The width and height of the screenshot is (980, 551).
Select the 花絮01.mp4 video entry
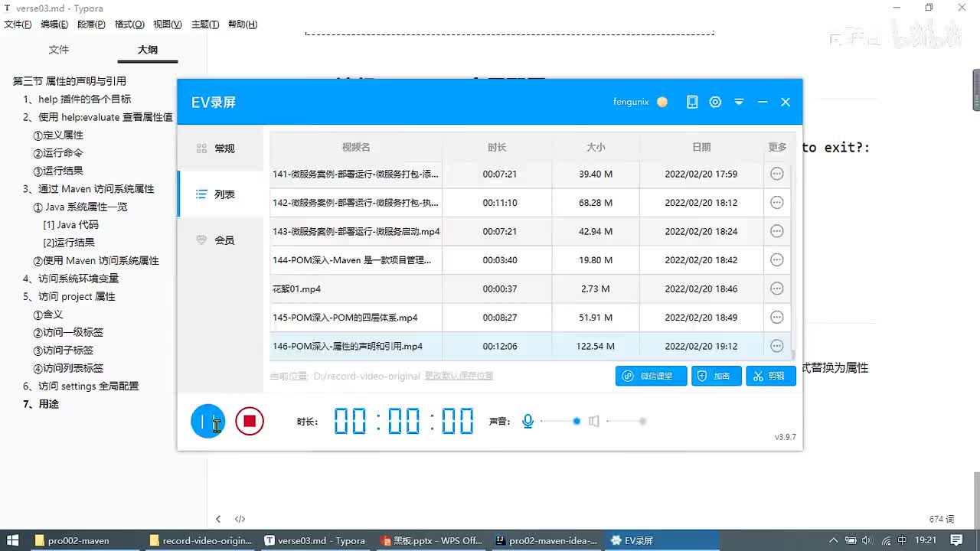(x=530, y=289)
